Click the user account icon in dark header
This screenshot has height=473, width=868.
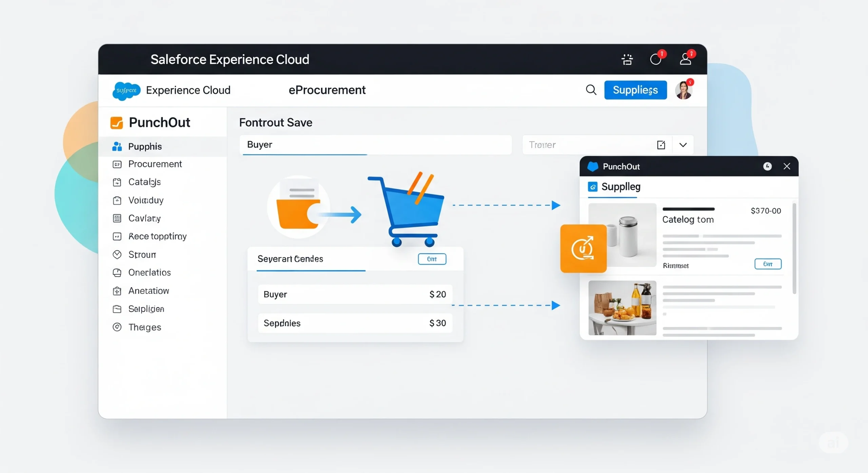click(686, 59)
